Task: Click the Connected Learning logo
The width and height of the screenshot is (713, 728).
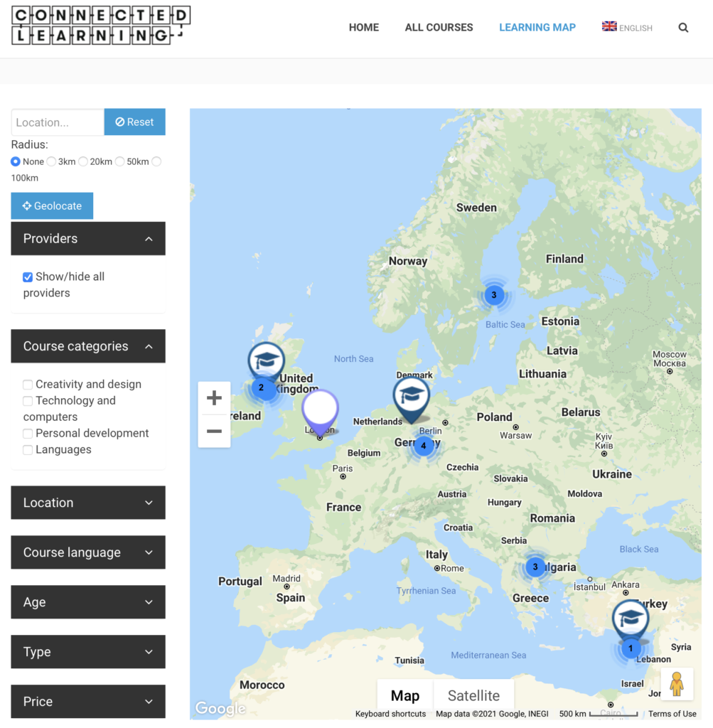Action: point(101,26)
